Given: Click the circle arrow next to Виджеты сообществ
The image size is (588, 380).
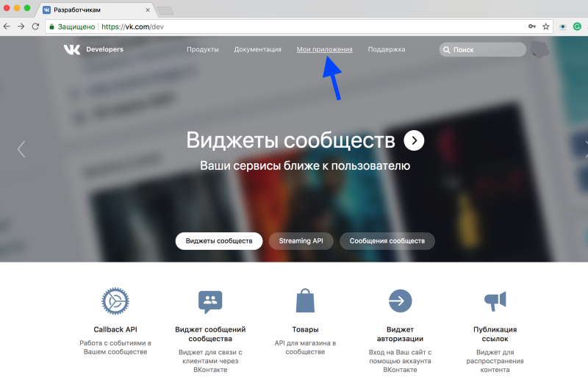Looking at the screenshot, I should point(414,140).
